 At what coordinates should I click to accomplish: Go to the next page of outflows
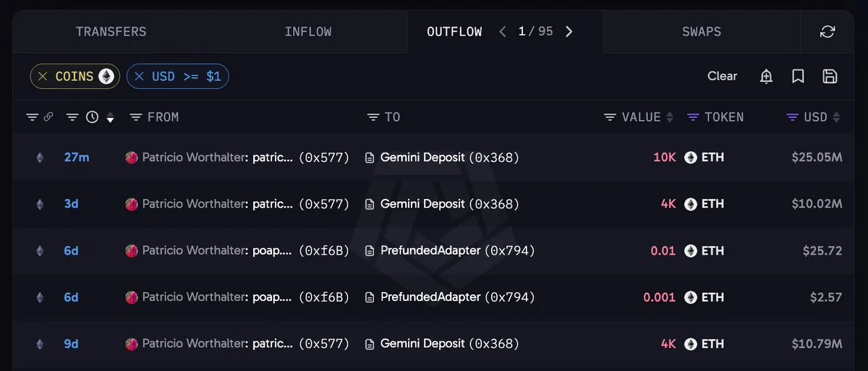pos(569,32)
